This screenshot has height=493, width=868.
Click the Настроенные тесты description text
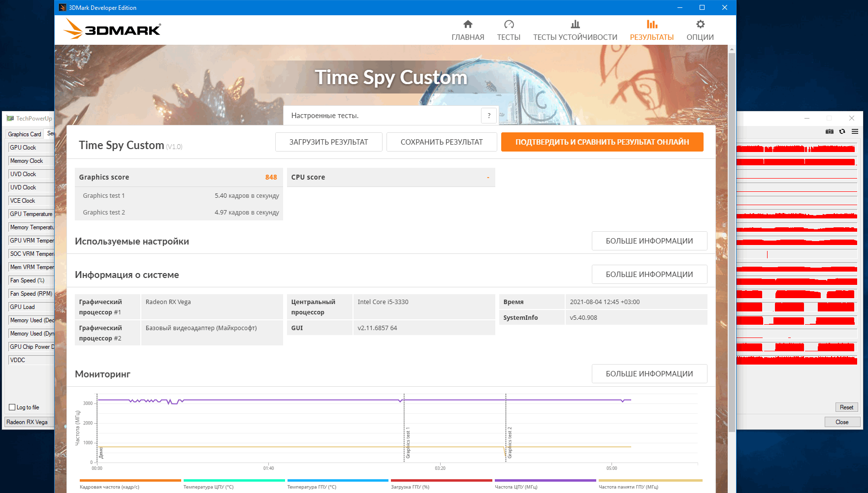324,116
